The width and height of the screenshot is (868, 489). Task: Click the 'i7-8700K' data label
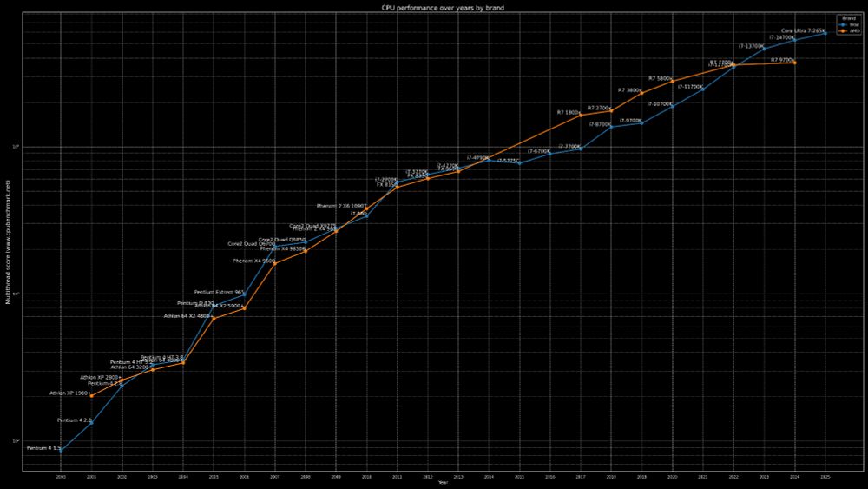pyautogui.click(x=600, y=124)
